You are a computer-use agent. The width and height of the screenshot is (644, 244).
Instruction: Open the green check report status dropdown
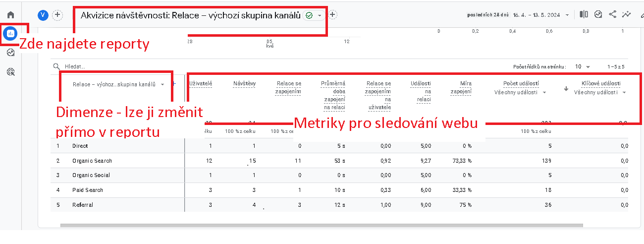(314, 15)
